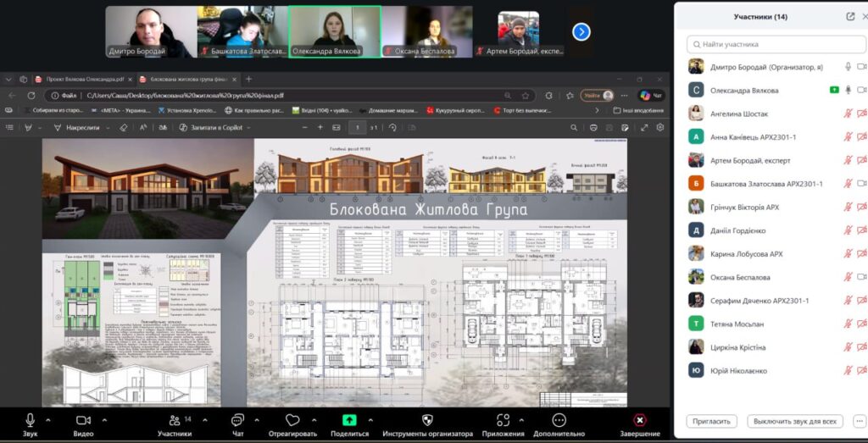The image size is (868, 443).
Task: Toggle camera with Видео button
Action: pos(83,420)
